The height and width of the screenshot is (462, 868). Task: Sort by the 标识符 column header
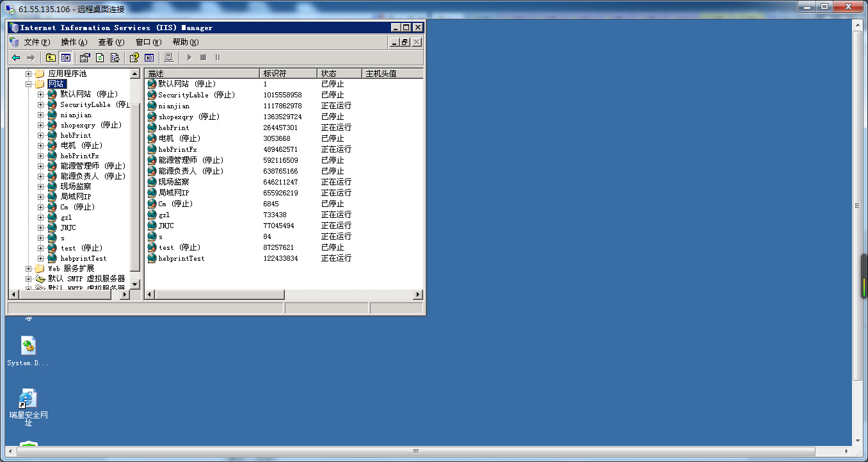click(x=288, y=73)
